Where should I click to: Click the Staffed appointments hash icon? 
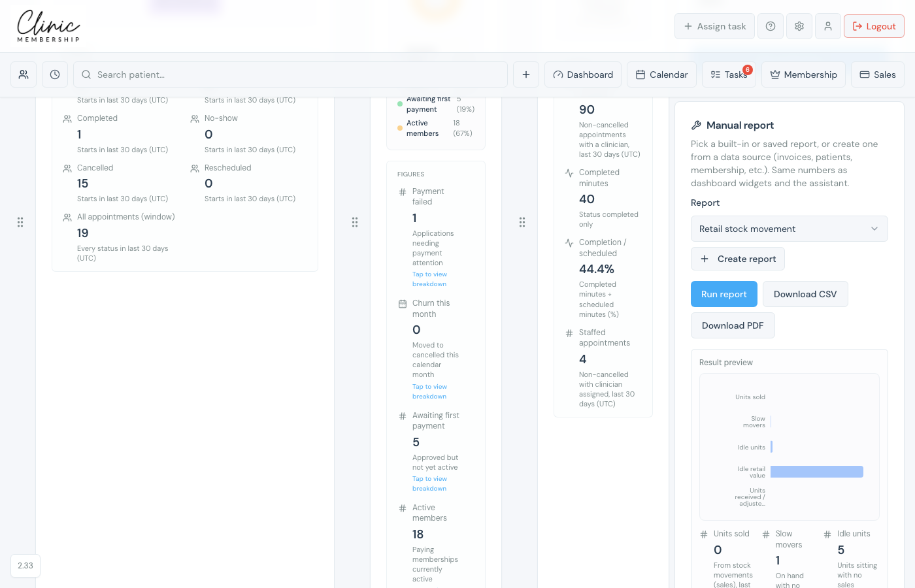point(569,333)
